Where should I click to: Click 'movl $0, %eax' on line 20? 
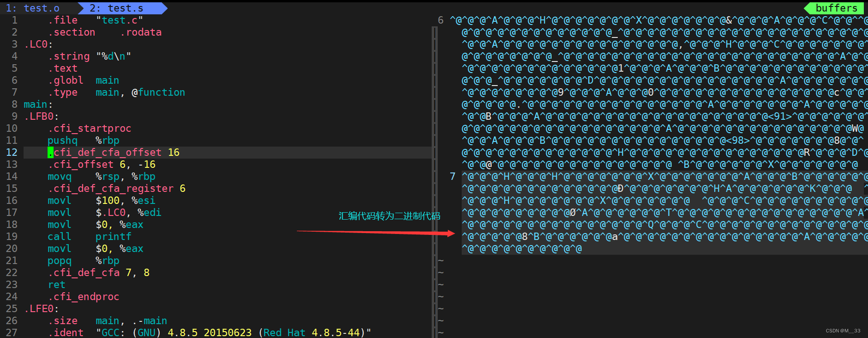tap(96, 249)
